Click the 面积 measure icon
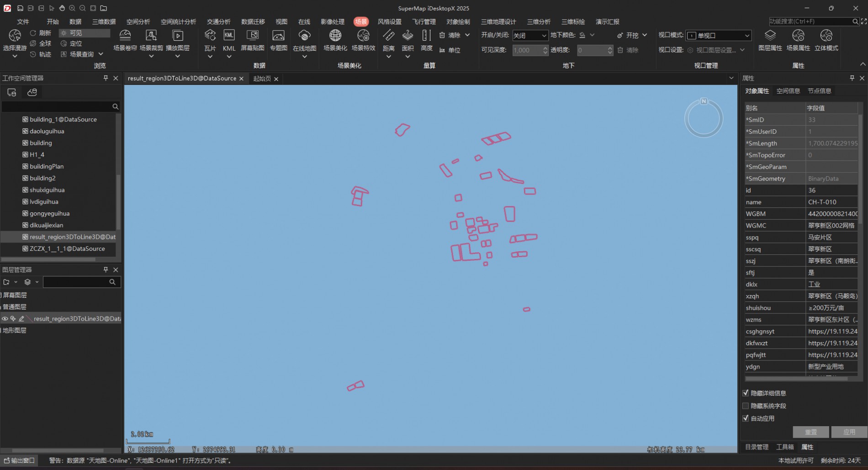 (x=408, y=36)
